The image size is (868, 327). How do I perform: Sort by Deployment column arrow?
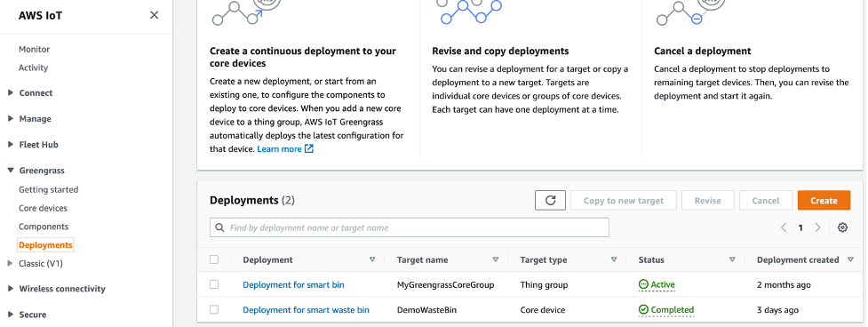[x=372, y=259]
